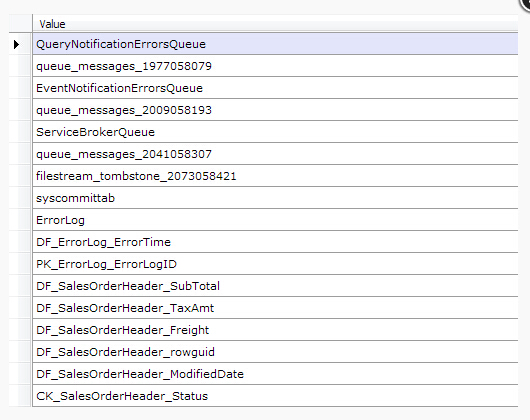This screenshot has width=530, height=420.
Task: Click the Value column header
Action: coord(275,24)
